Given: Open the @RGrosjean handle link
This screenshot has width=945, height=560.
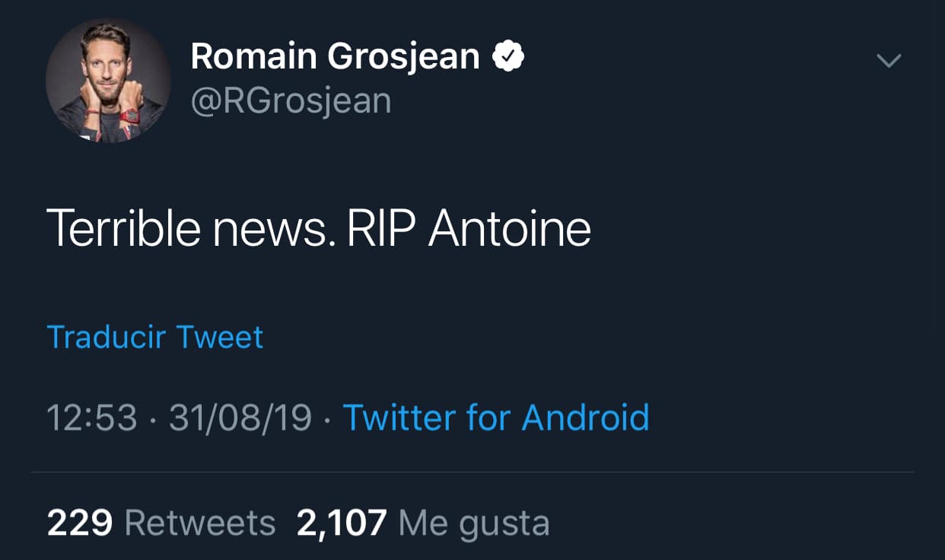Looking at the screenshot, I should (x=291, y=101).
